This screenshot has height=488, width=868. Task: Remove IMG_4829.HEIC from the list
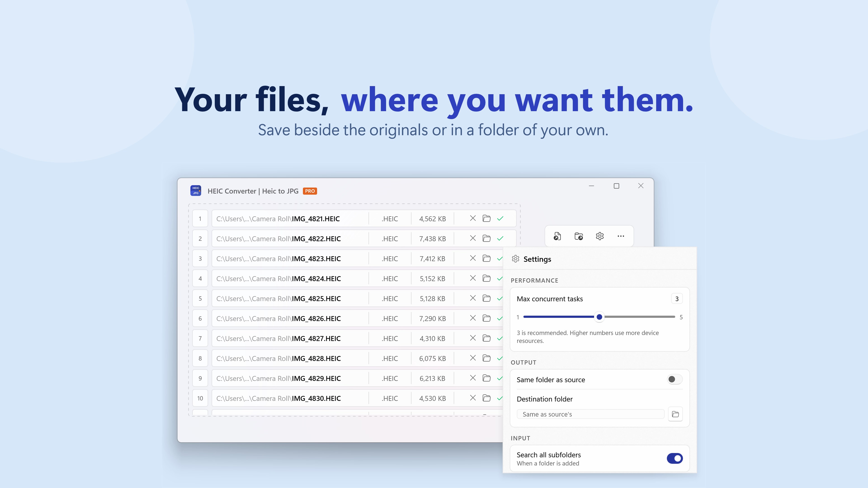pos(473,378)
